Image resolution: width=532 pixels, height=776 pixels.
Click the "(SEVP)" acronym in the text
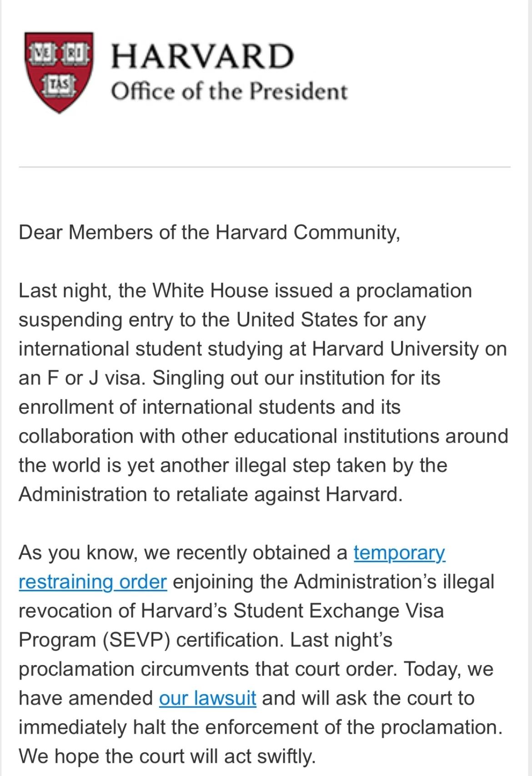click(136, 640)
